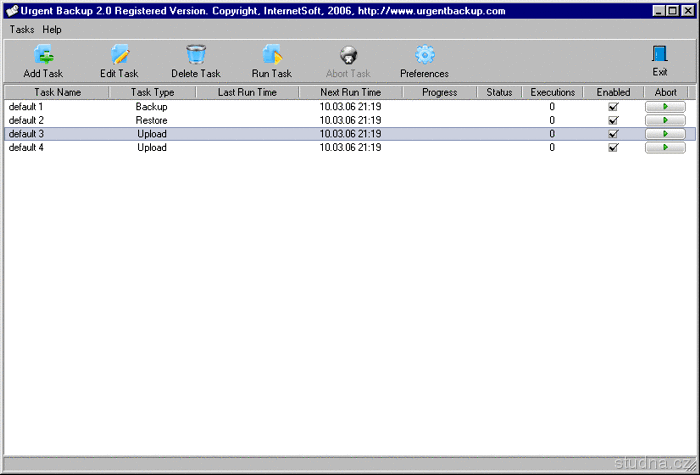Toggle Enabled checkbox for default 2
The width and height of the screenshot is (700, 475).
[x=613, y=120]
